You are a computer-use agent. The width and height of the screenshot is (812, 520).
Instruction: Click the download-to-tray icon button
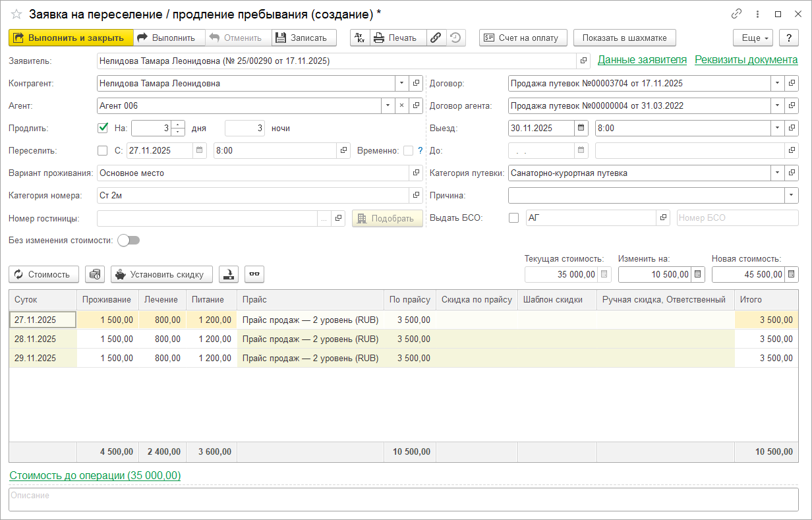[x=229, y=274]
